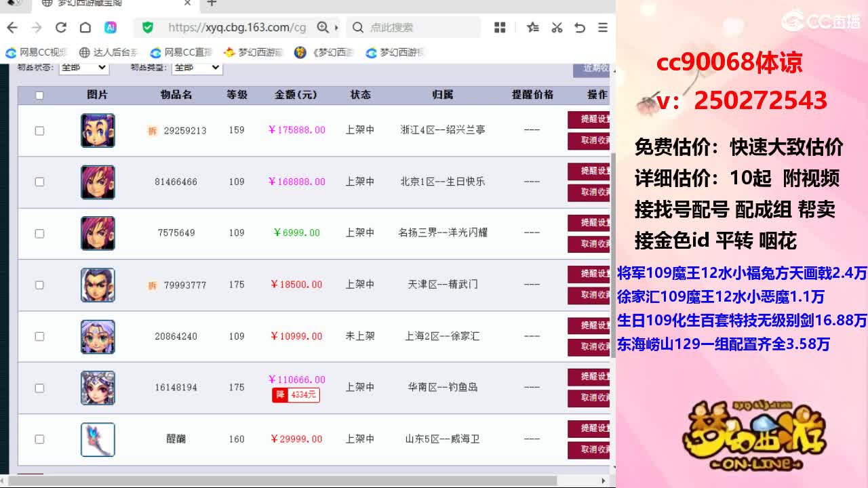Tick the checkbox for item 29259213

[39, 130]
